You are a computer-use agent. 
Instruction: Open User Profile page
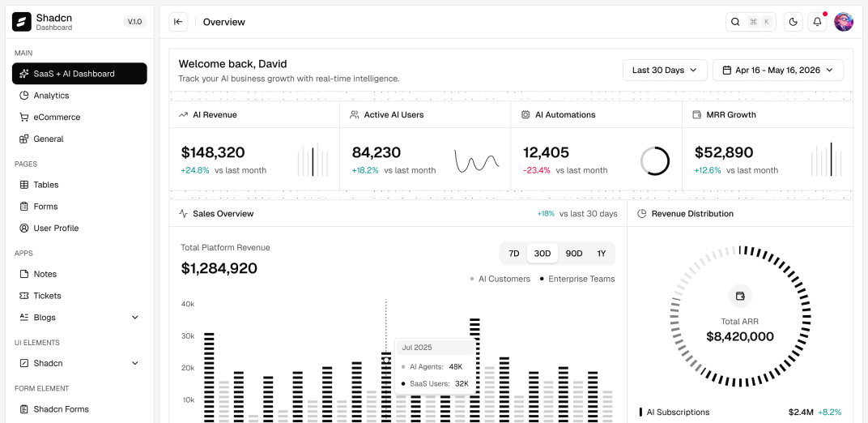point(79,228)
